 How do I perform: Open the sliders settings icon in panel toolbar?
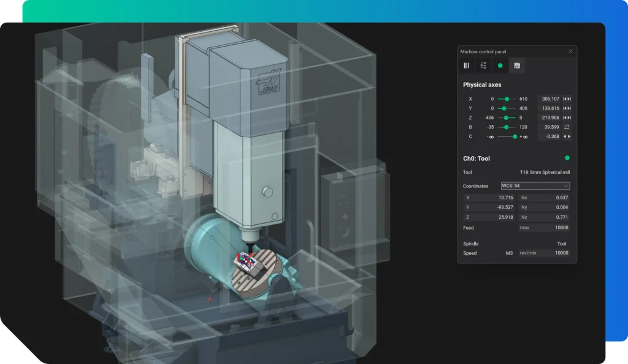click(x=483, y=66)
